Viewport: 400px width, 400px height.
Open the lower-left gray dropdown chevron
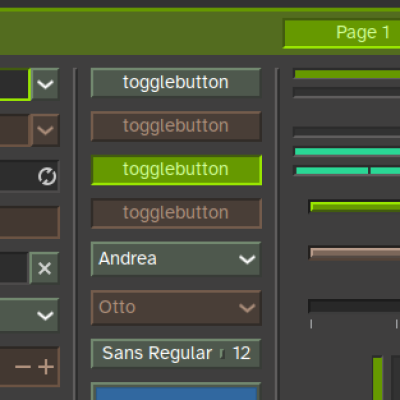[x=45, y=315]
